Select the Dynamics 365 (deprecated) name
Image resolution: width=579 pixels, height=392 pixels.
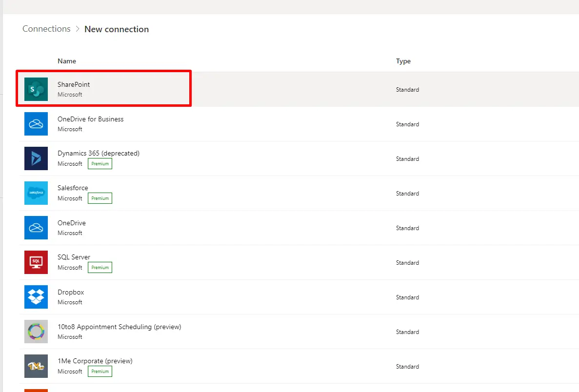click(99, 153)
